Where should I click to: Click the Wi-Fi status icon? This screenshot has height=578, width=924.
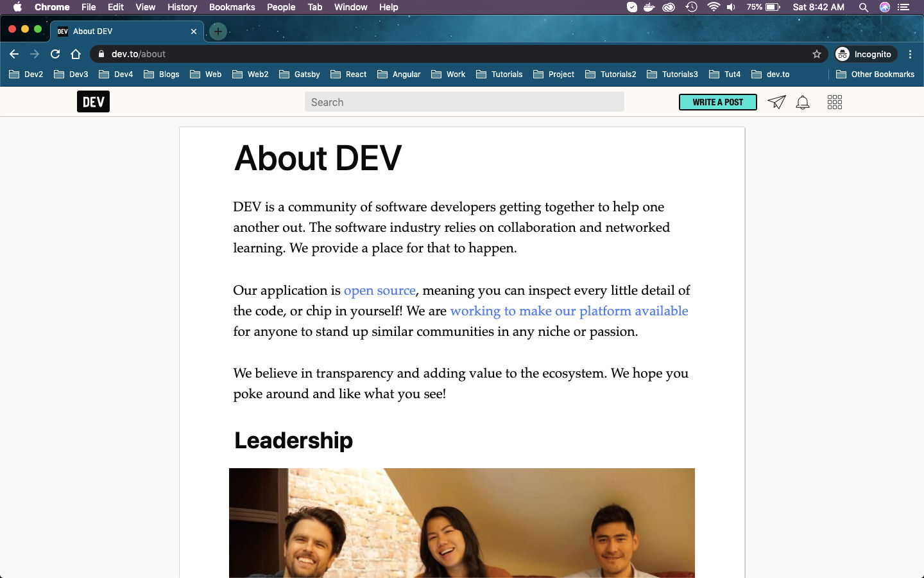(714, 7)
